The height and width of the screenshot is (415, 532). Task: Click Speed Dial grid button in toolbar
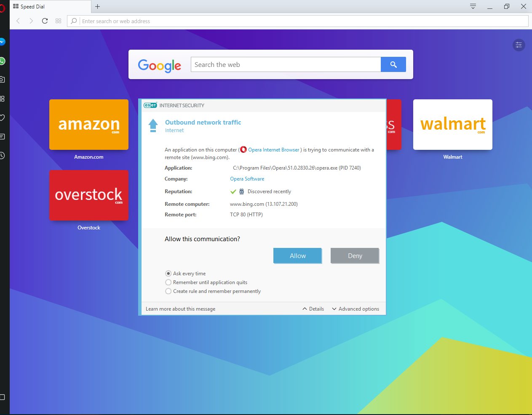pyautogui.click(x=58, y=21)
